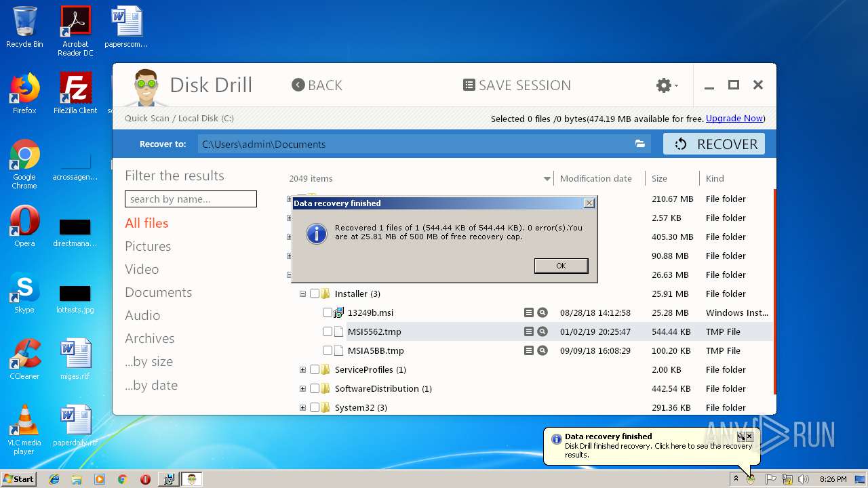Show hidden tray icons arrow
The height and width of the screenshot is (488, 868).
pyautogui.click(x=736, y=479)
